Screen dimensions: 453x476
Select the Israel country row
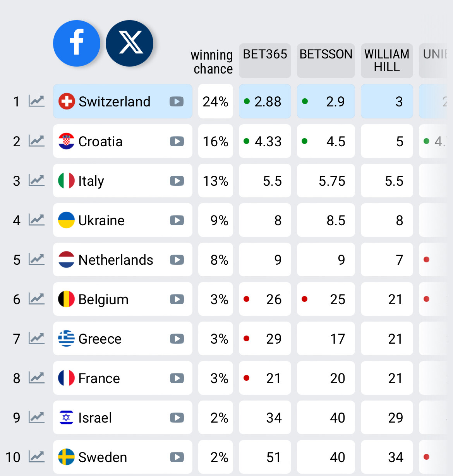click(x=95, y=418)
